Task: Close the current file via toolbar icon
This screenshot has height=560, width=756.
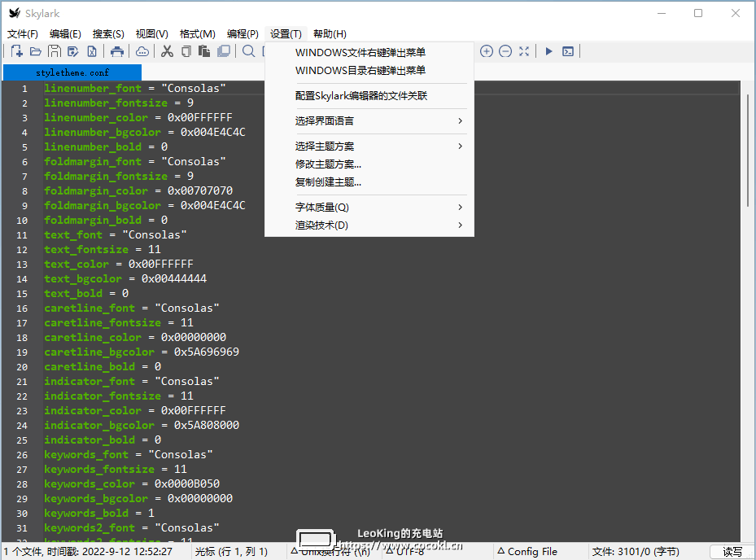Action: [92, 51]
